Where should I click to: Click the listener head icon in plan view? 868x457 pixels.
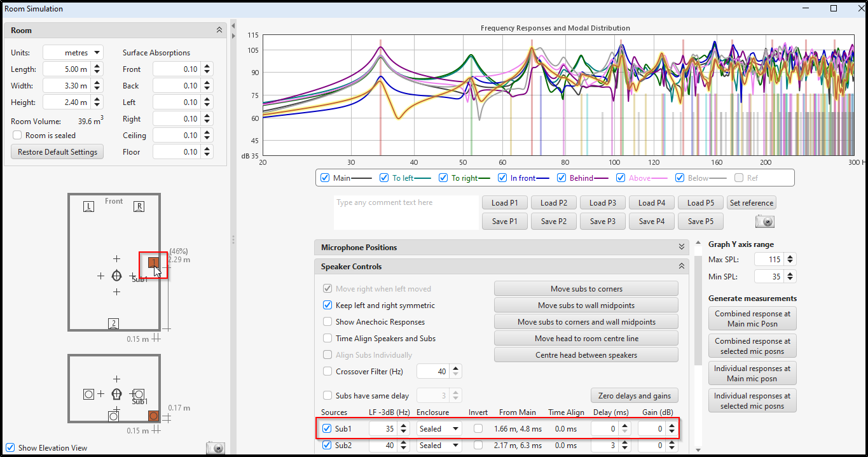pos(116,276)
